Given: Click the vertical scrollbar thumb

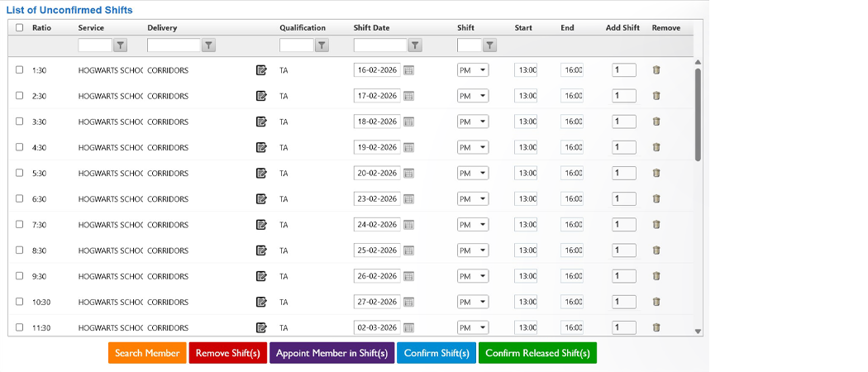Looking at the screenshot, I should tap(698, 115).
